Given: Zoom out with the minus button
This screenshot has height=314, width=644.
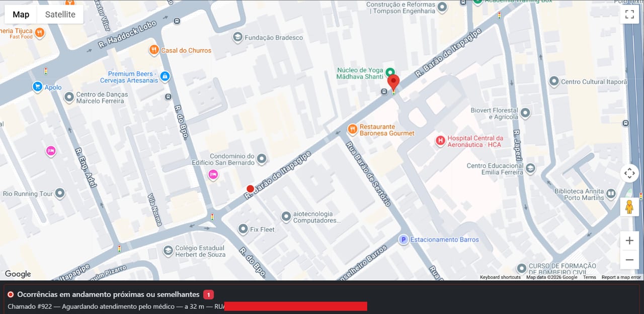Looking at the screenshot, I should click(629, 260).
